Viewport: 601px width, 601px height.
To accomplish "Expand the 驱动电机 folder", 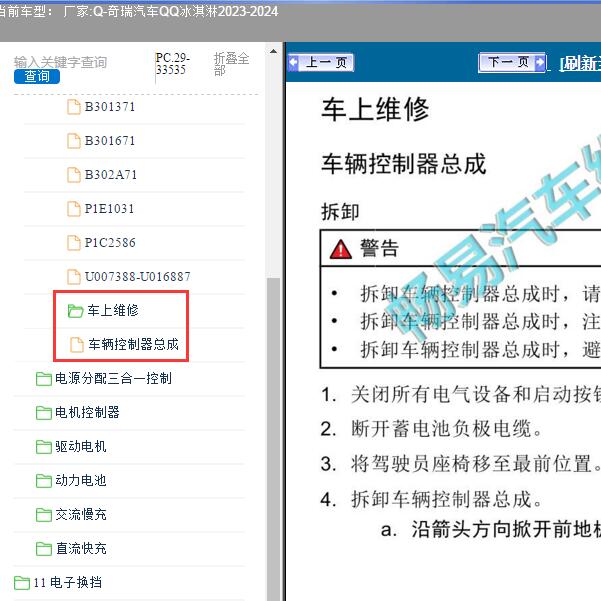I will point(81,446).
